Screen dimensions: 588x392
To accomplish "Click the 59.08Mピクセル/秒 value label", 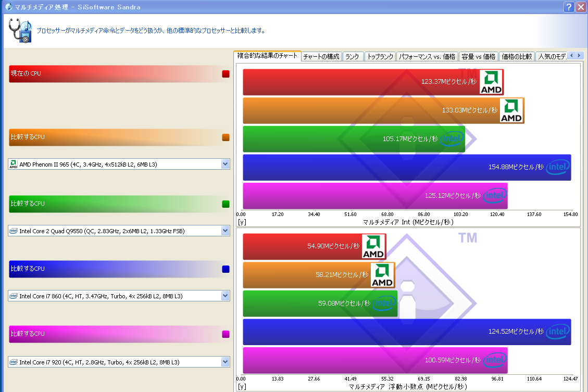I will click(x=344, y=303).
